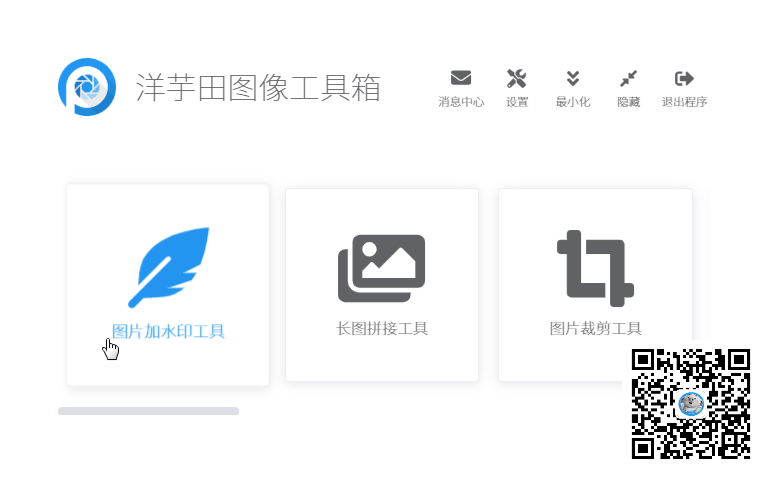This screenshot has width=770, height=481.
Task: Click the 退出程序 text label
Action: coord(684,102)
